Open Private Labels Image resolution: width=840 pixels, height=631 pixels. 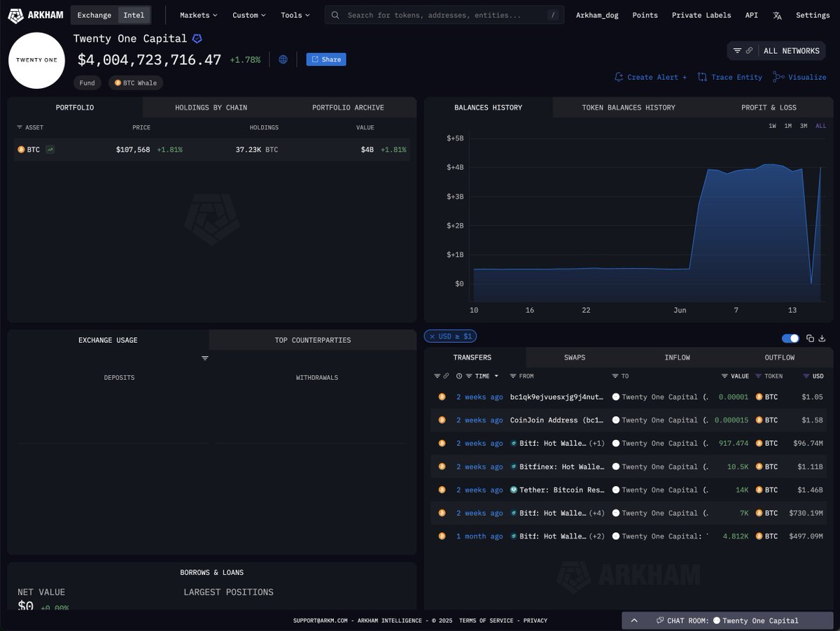(x=701, y=15)
